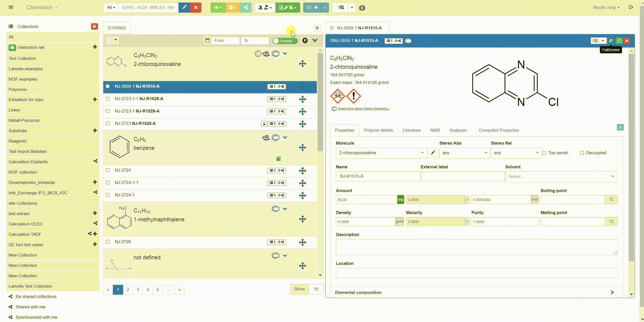The height and width of the screenshot is (322, 644).
Task: Click the share/export collection icon
Action: click(246, 7)
